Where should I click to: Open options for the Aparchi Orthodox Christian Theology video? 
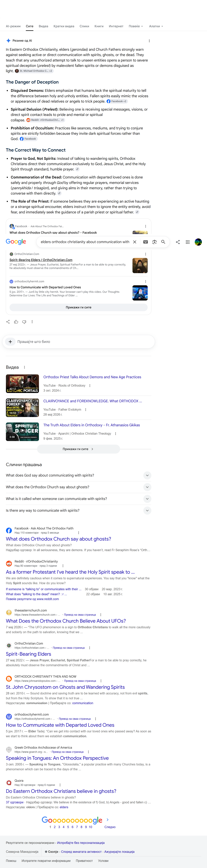115,434
